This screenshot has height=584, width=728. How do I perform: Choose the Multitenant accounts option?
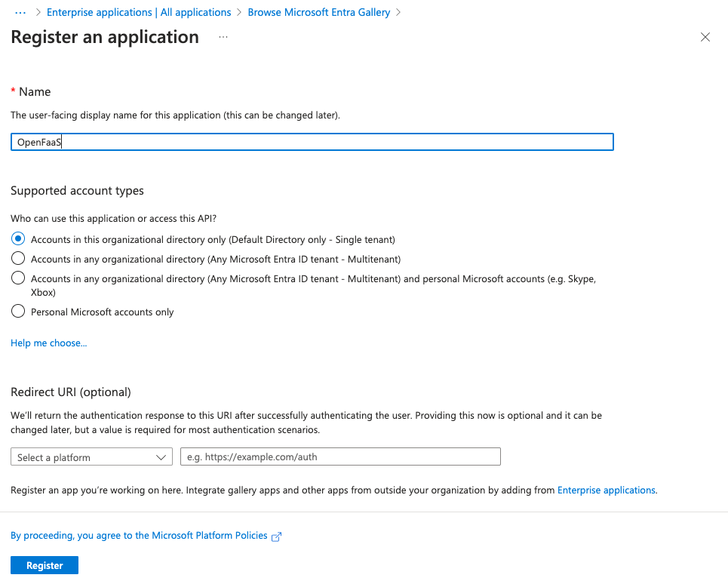tap(17, 257)
